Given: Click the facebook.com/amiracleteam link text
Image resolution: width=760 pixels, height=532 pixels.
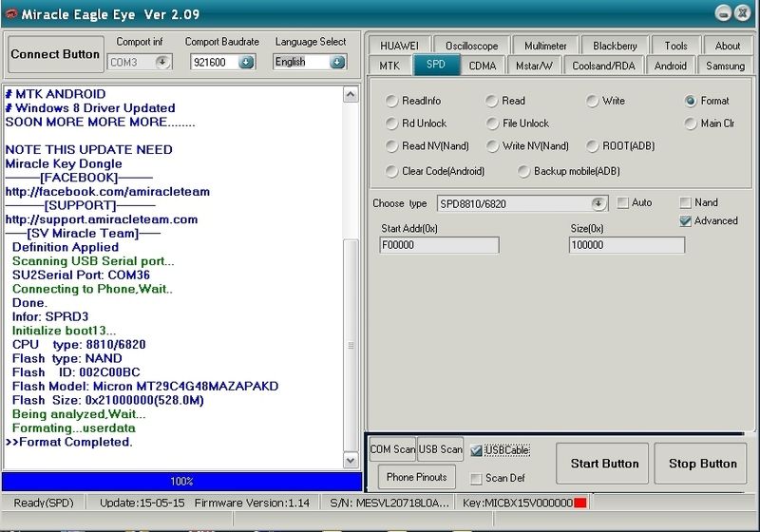Looking at the screenshot, I should [107, 192].
